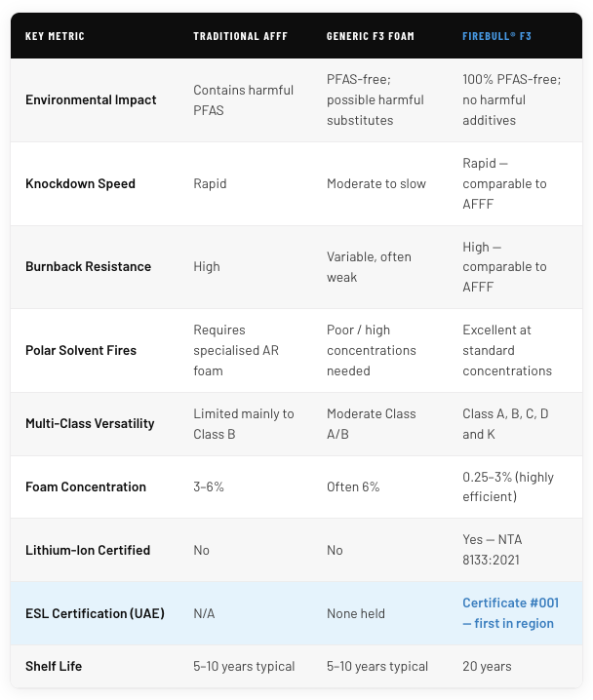Click the "Class A, B, C, D and K" cell

505,423
